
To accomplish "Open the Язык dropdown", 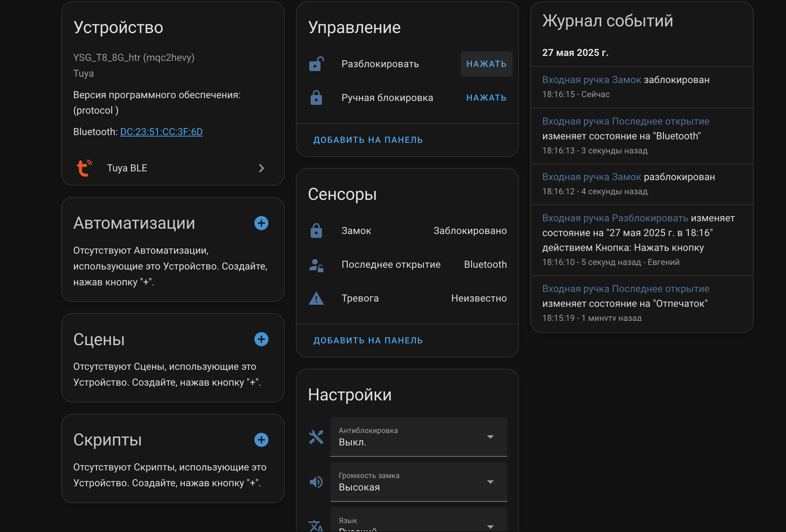I will pyautogui.click(x=491, y=527).
